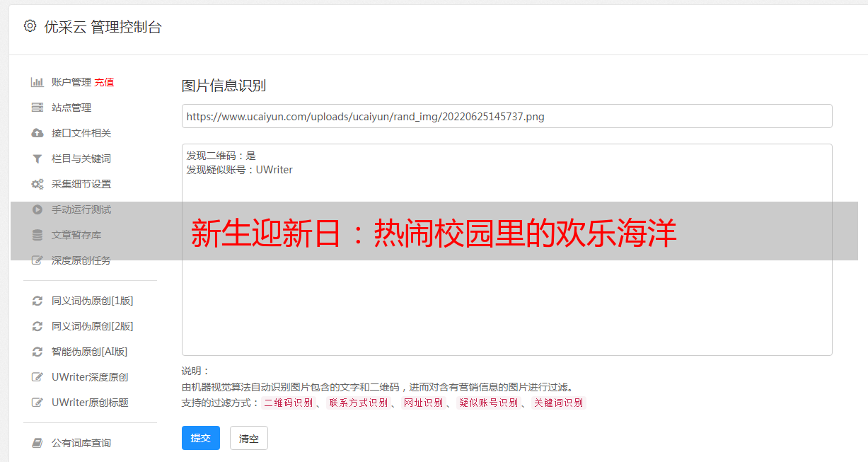
Task: Submit with the blue 提交 button
Action: pyautogui.click(x=201, y=438)
